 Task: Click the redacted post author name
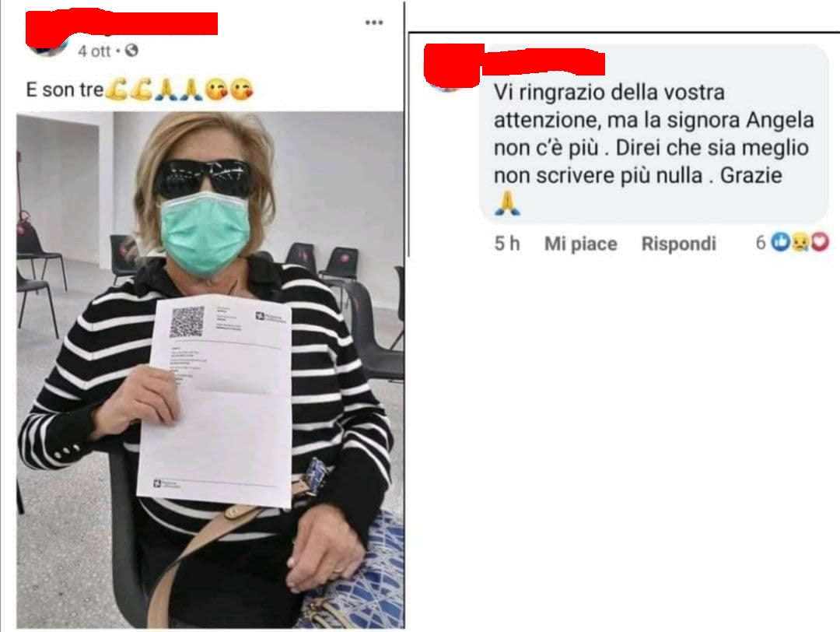121,23
